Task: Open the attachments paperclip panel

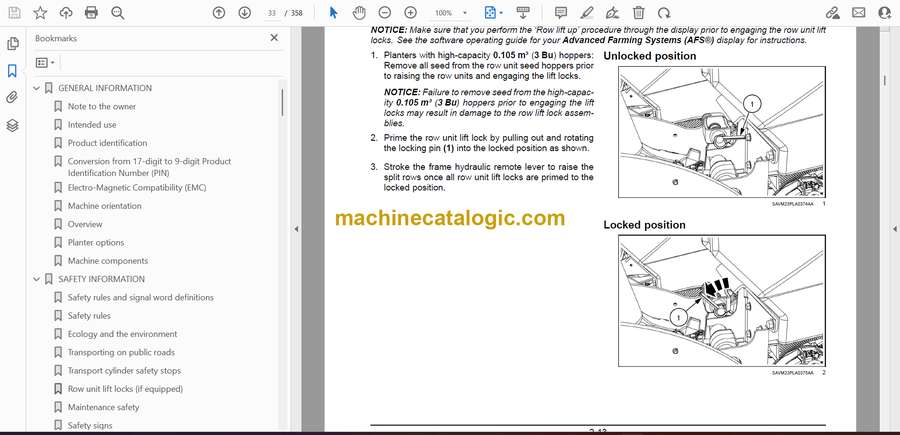Action: point(12,98)
